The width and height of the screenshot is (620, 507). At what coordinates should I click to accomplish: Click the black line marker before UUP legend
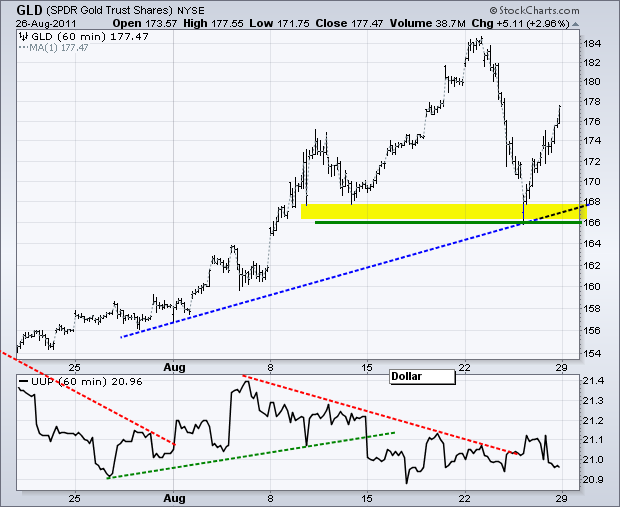tap(24, 382)
